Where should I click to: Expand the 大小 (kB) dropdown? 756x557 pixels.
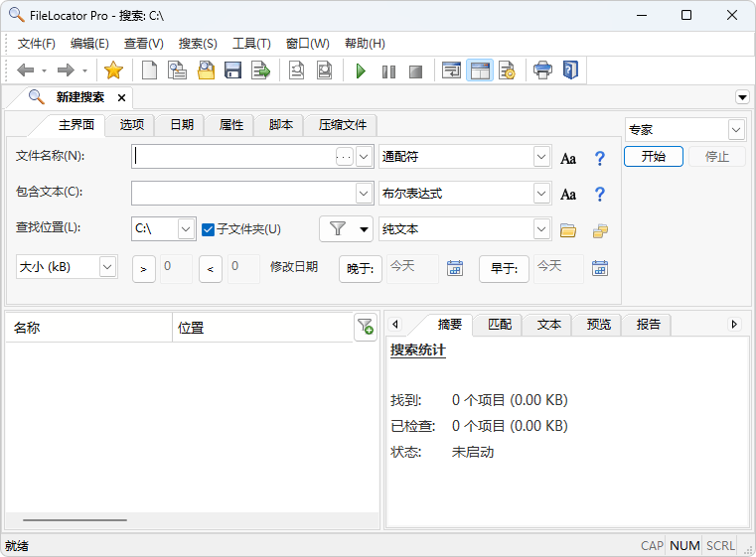(107, 266)
